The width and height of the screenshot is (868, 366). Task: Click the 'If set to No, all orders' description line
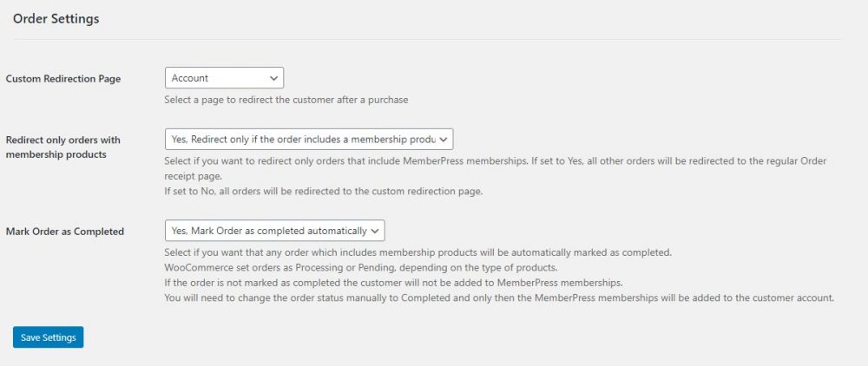pyautogui.click(x=323, y=191)
